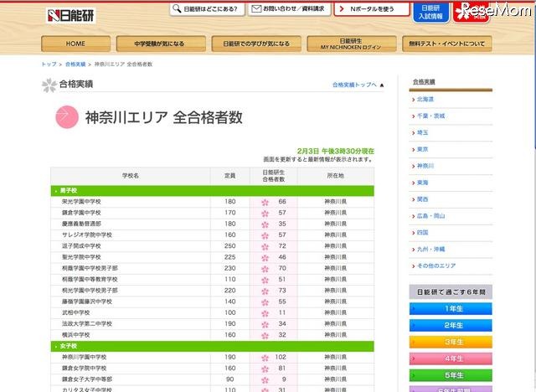The height and width of the screenshot is (392, 536).
Task: Open 東京 area link in sidebar
Action: click(422, 149)
